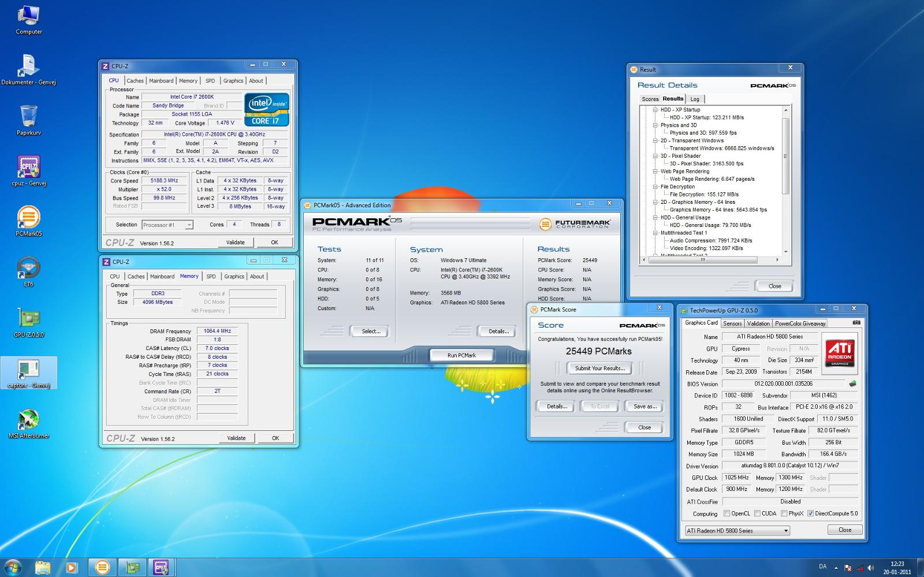Click Details... in PCMark Score window

[x=557, y=407]
